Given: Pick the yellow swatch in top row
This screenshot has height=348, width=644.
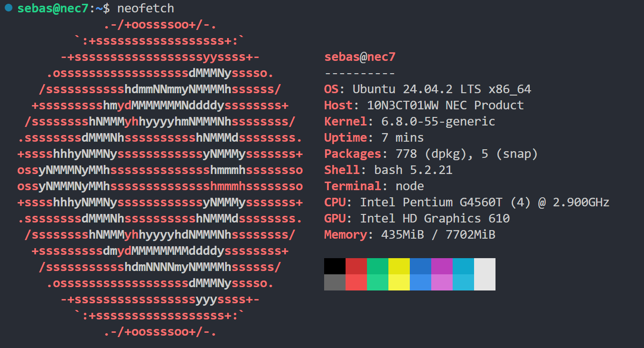Looking at the screenshot, I should pos(399,266).
